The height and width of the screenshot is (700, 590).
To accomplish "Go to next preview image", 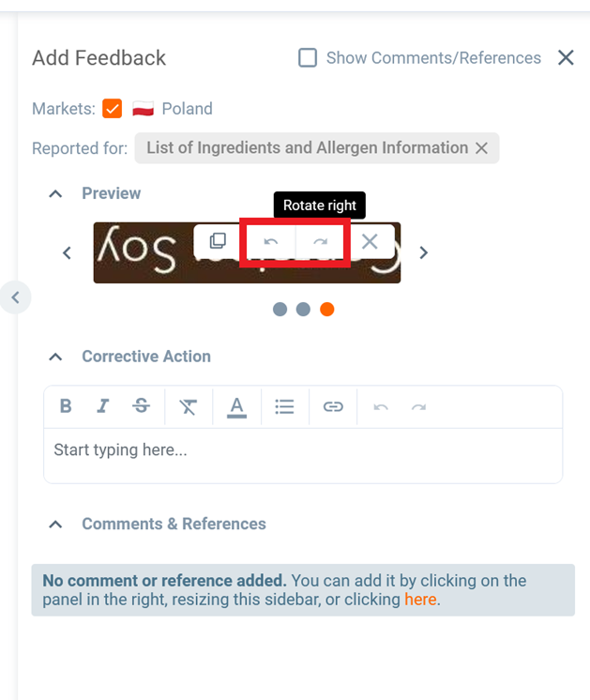I will coord(424,252).
